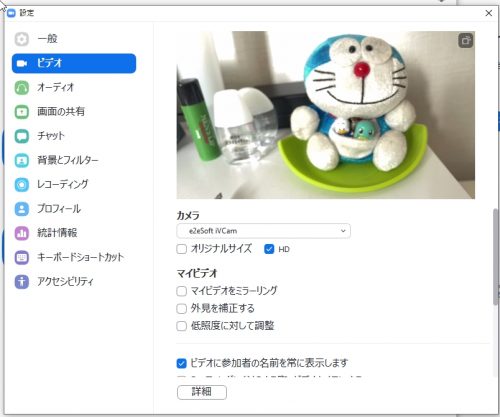
Task: Click the recording circle icon
Action: pos(22,184)
